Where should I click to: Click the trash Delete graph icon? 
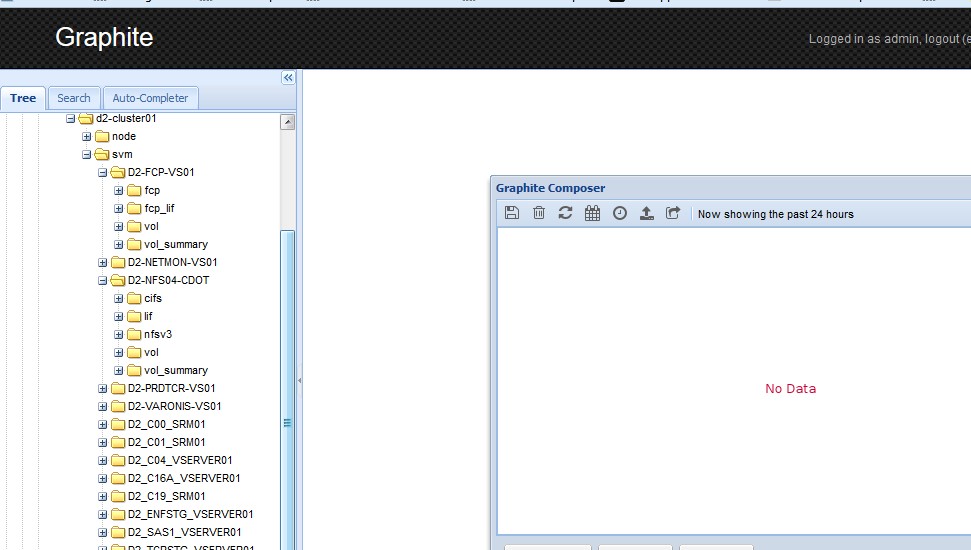(x=539, y=213)
